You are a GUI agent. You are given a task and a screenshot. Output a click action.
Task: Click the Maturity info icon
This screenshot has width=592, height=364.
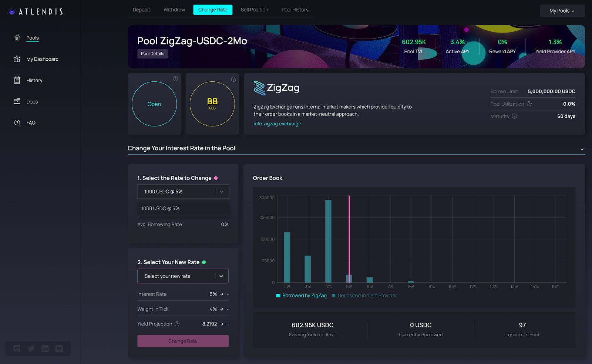(514, 116)
